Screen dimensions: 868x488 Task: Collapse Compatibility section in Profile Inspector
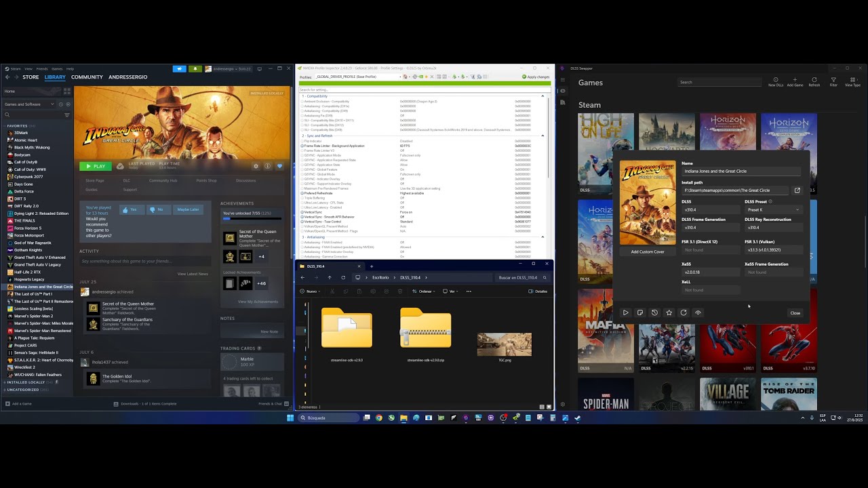[542, 96]
